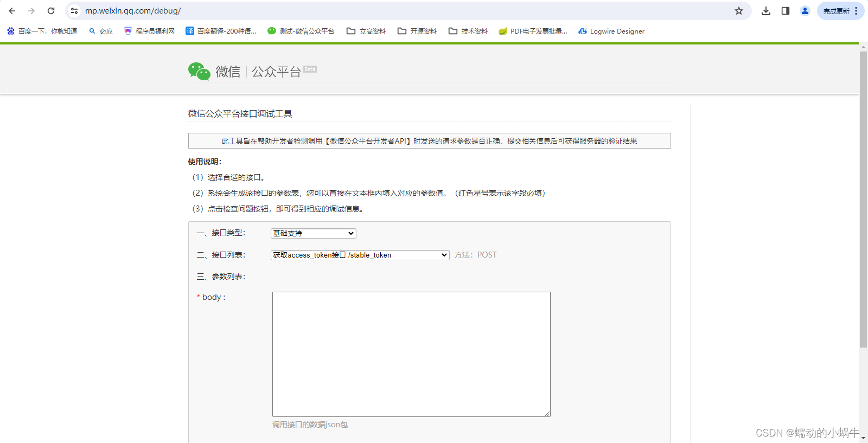Reload the page with refresh icon
868x443 pixels.
click(x=51, y=11)
